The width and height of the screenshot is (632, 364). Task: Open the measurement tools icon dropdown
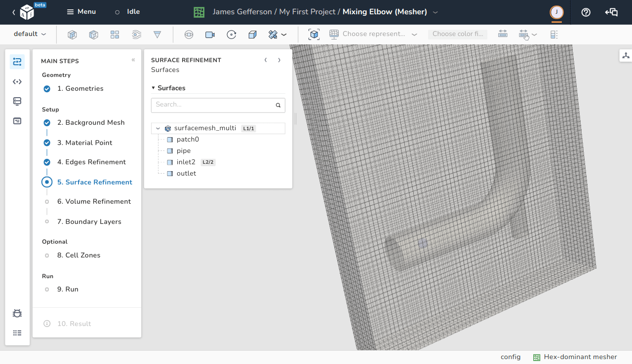pyautogui.click(x=277, y=35)
